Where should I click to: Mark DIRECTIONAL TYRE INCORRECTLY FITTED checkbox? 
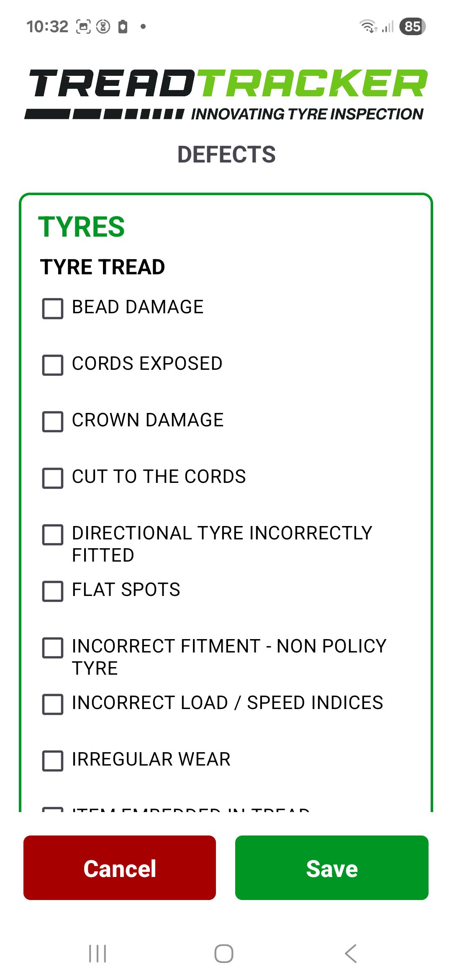[x=53, y=535]
